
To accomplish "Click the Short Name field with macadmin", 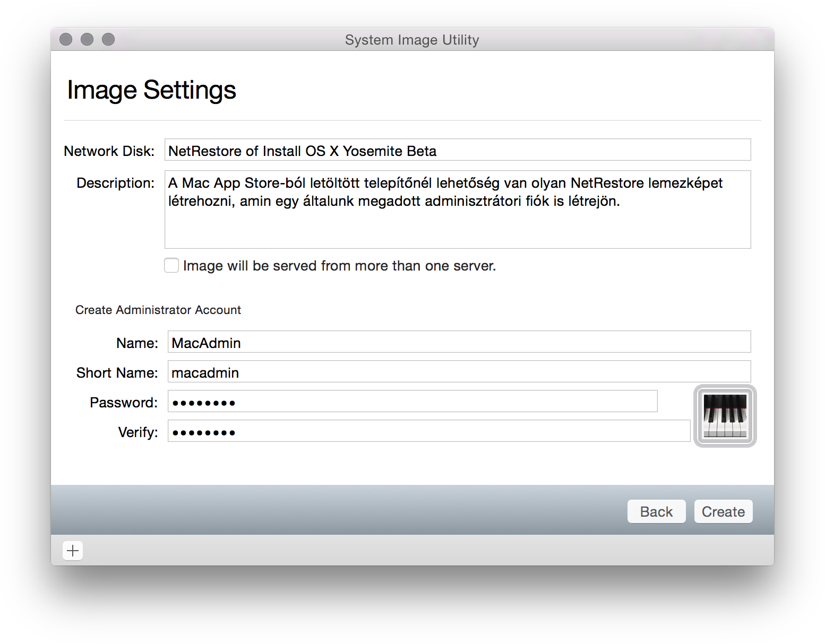I will 459,371.
